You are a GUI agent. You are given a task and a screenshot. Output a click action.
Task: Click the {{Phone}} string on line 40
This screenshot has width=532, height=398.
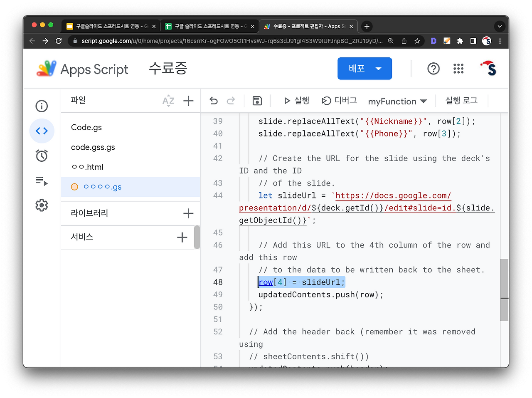(x=387, y=133)
